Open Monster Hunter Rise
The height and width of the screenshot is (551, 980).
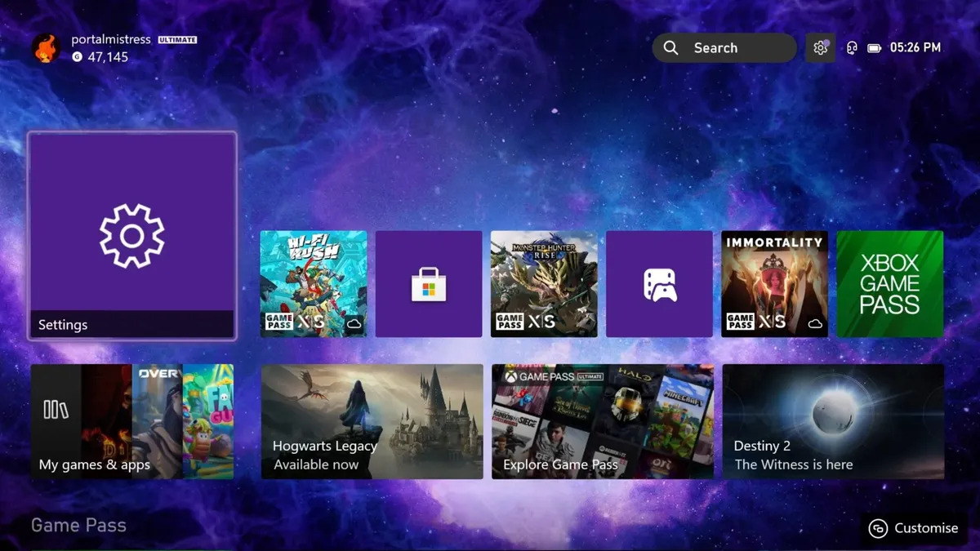pyautogui.click(x=544, y=283)
